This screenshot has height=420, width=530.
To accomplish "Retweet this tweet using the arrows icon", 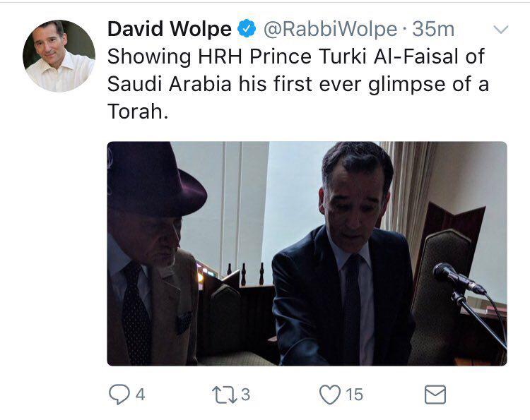I will (225, 394).
